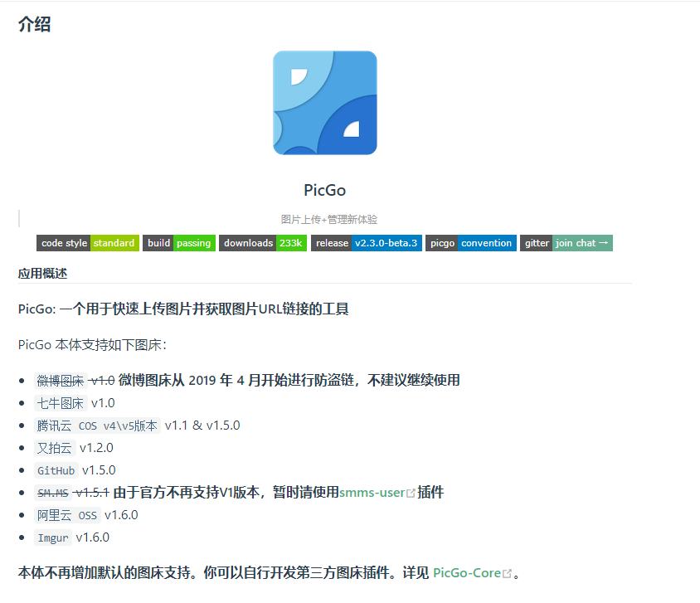Click the external-link icon after PicGo-Core
The width and height of the screenshot is (700, 603).
pos(507,573)
